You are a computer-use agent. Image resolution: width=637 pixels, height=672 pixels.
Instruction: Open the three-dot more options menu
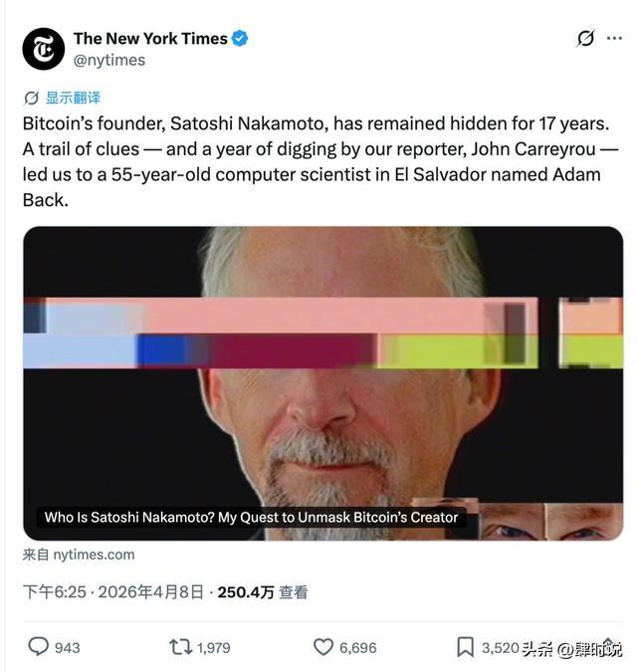tap(614, 38)
